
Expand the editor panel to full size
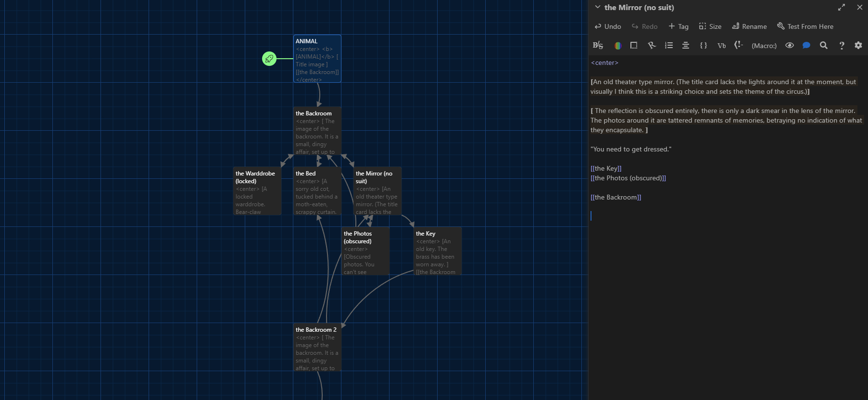(x=841, y=7)
